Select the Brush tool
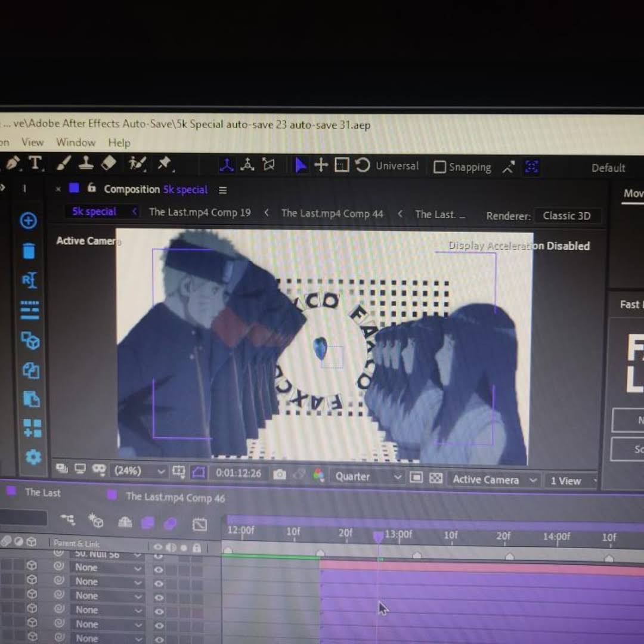This screenshot has width=644, height=644. pos(63,163)
